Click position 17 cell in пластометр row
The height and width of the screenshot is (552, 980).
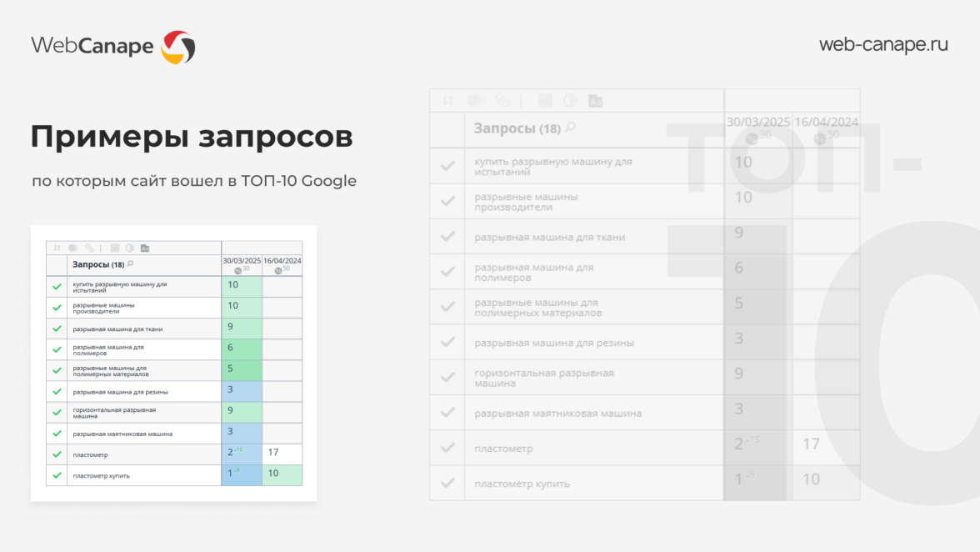(x=282, y=454)
